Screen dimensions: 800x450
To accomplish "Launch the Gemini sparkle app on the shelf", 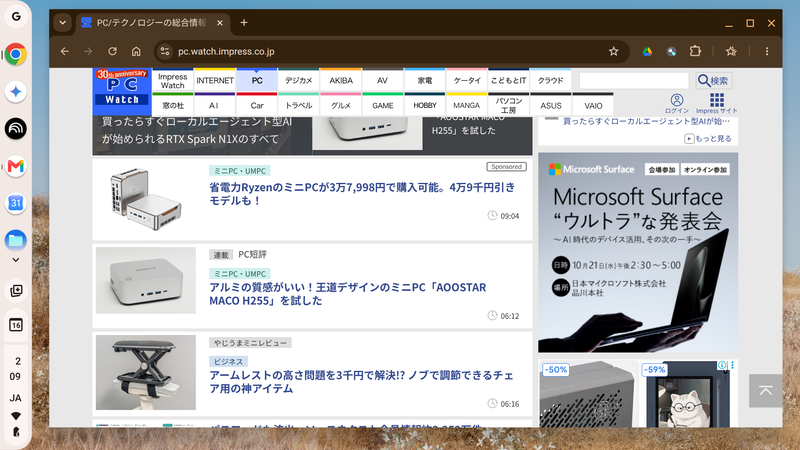I will pyautogui.click(x=16, y=91).
